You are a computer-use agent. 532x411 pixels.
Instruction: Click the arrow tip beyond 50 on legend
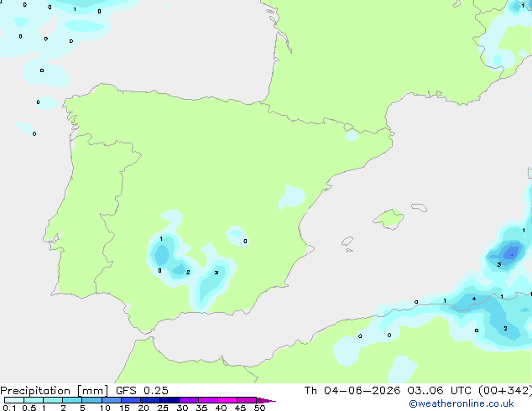pyautogui.click(x=266, y=400)
